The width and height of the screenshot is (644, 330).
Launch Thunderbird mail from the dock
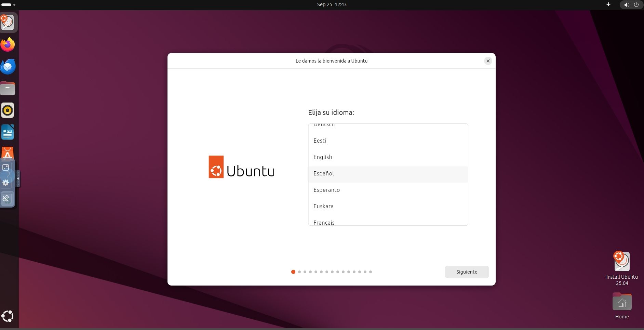coord(8,66)
